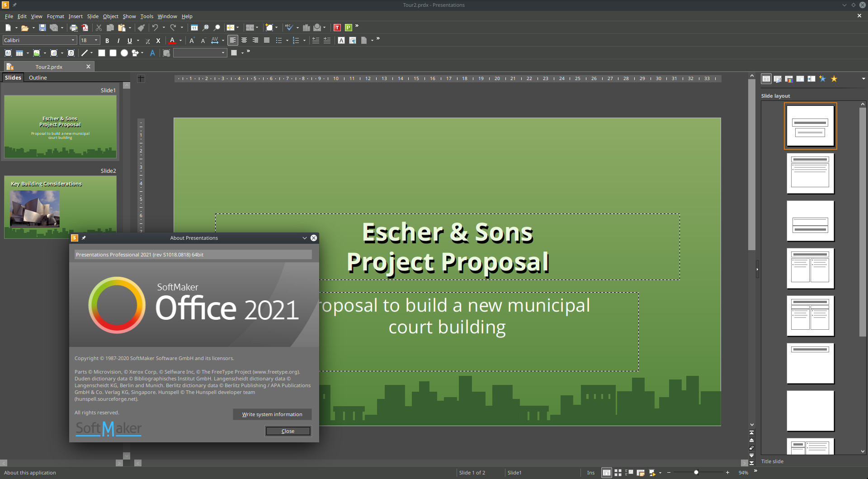868x479 pixels.
Task: Undo the last action
Action: coord(155,28)
